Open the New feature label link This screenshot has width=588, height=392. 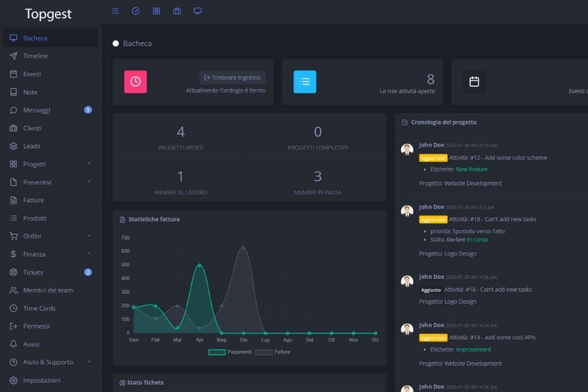coord(471,169)
